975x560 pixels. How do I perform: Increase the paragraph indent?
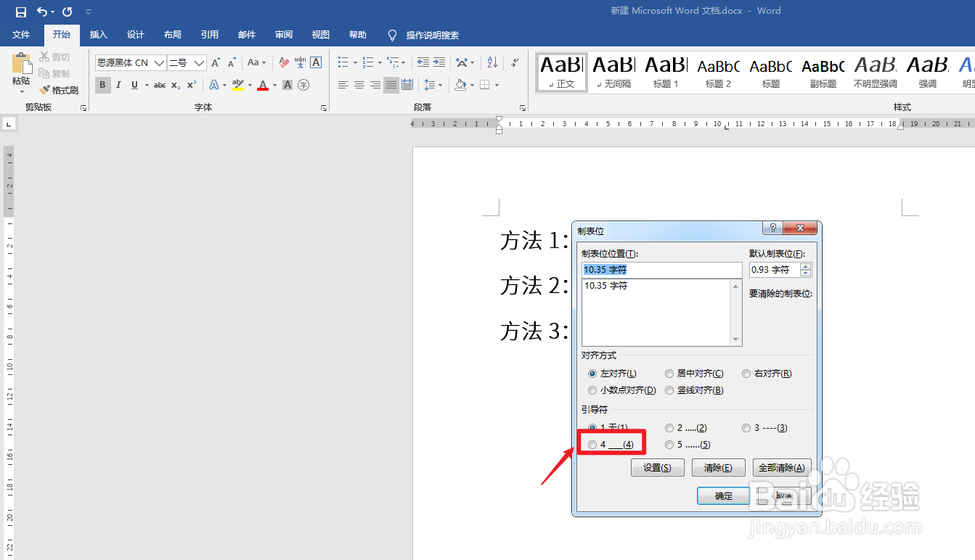point(439,63)
